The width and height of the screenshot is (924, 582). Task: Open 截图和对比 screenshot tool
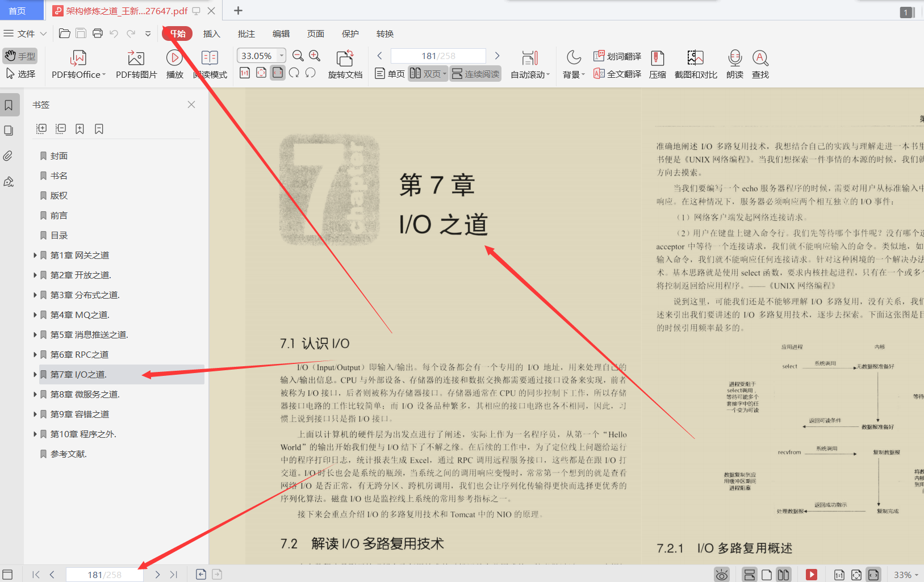696,65
